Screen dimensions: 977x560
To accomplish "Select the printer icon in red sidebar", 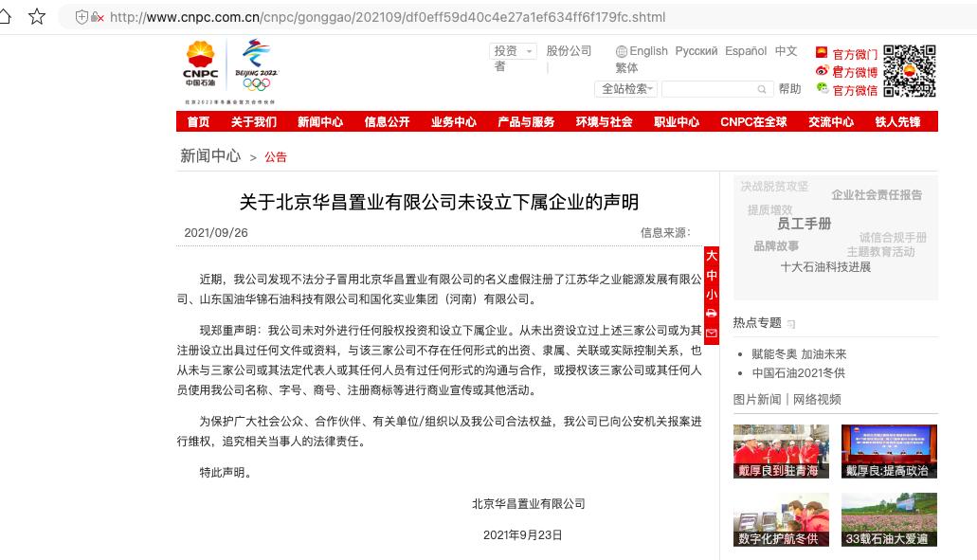I will point(712,312).
